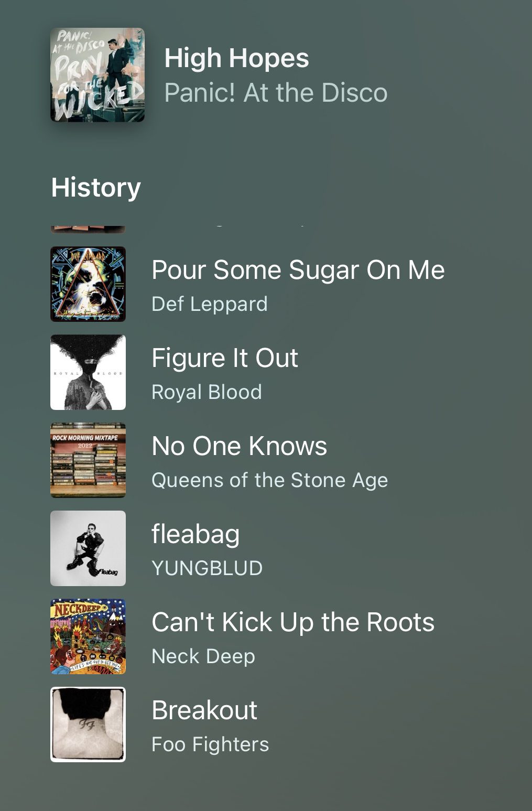Click the History section heading
This screenshot has width=532, height=811.
coord(96,187)
